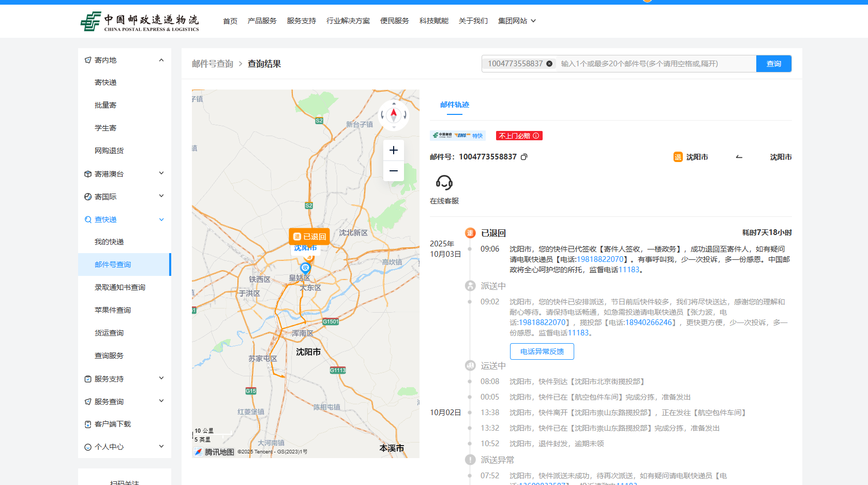Screen dimensions: 868x485
Task: Click the China Postal Express logo
Action: [140, 21]
